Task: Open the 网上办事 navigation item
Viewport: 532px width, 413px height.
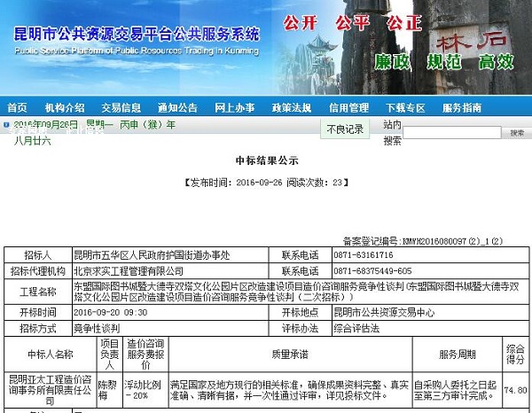Action: (234, 107)
